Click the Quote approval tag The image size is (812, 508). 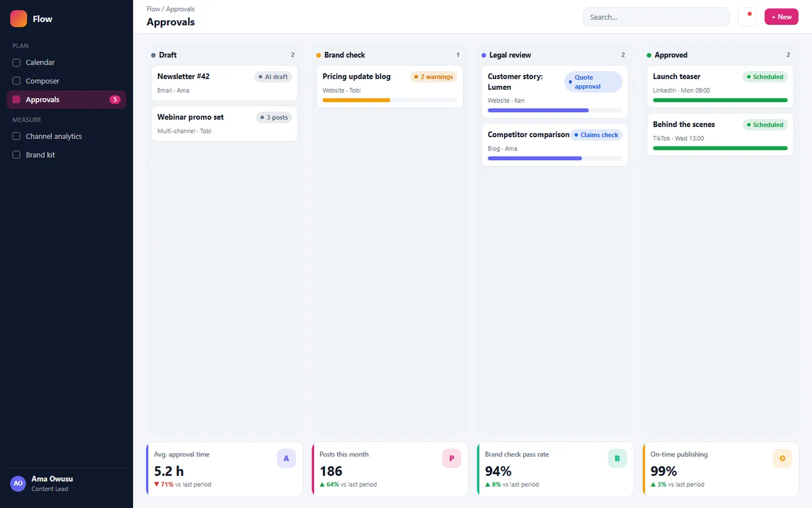click(x=593, y=82)
